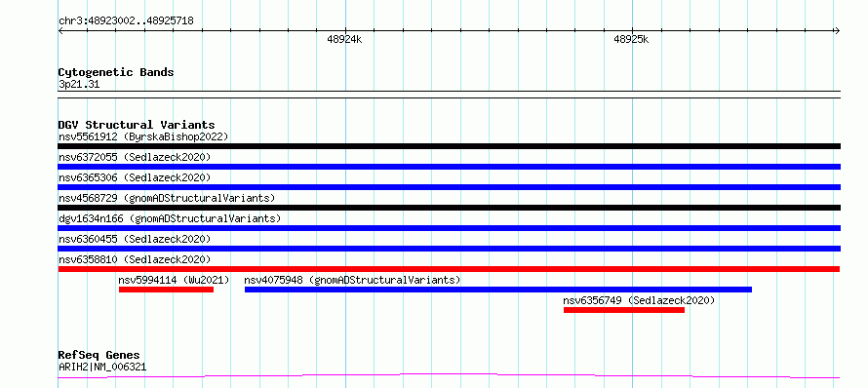The height and width of the screenshot is (388, 868).
Task: Open the nsv4075948 (gnomADStructuralVariants) label
Action: (x=352, y=280)
